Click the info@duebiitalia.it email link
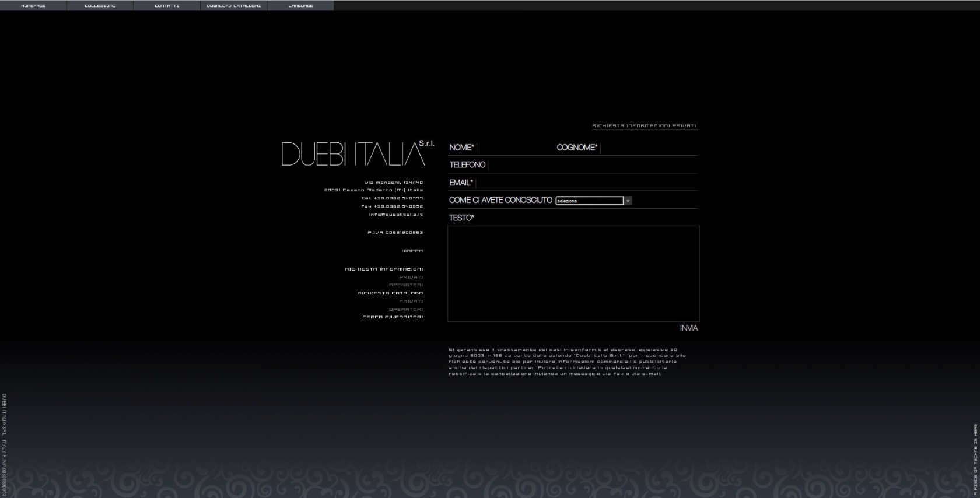Viewport: 980px width, 498px height. [395, 215]
